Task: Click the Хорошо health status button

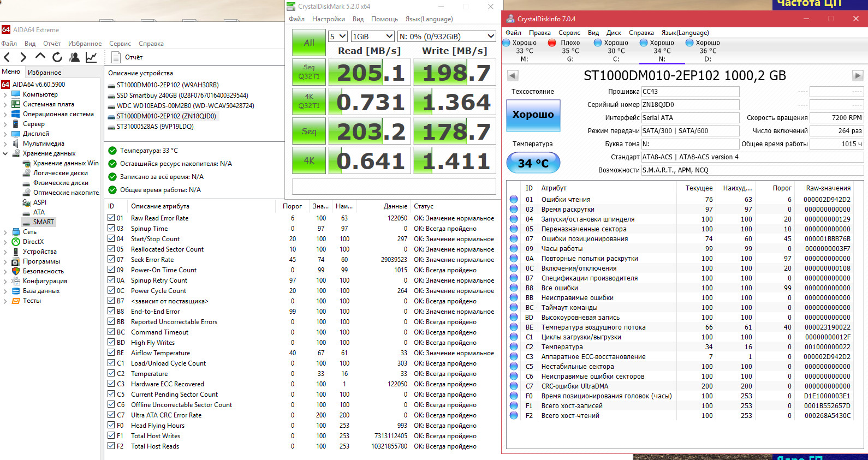Action: (533, 115)
